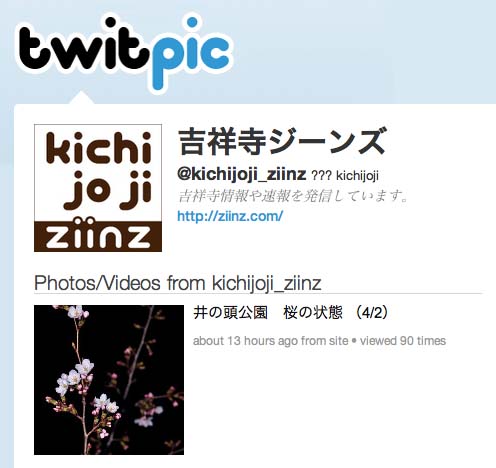
Task: Click the kichi lettering in the avatar
Action: coord(99,148)
